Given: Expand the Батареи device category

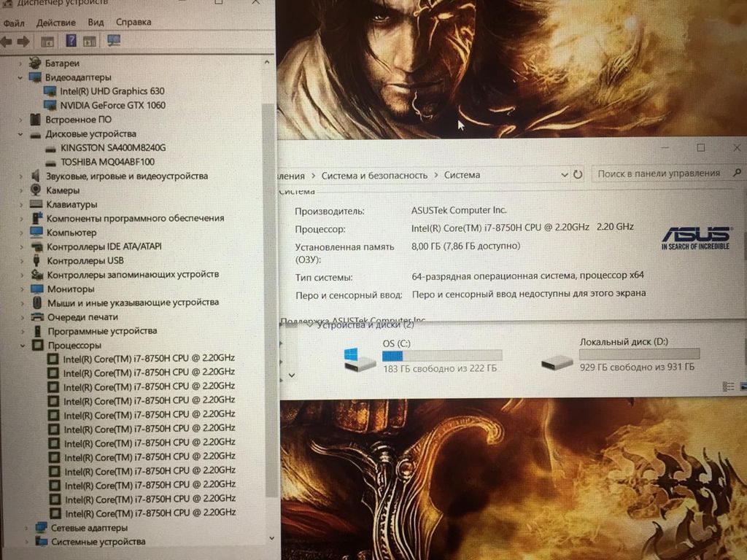Looking at the screenshot, I should 20,63.
